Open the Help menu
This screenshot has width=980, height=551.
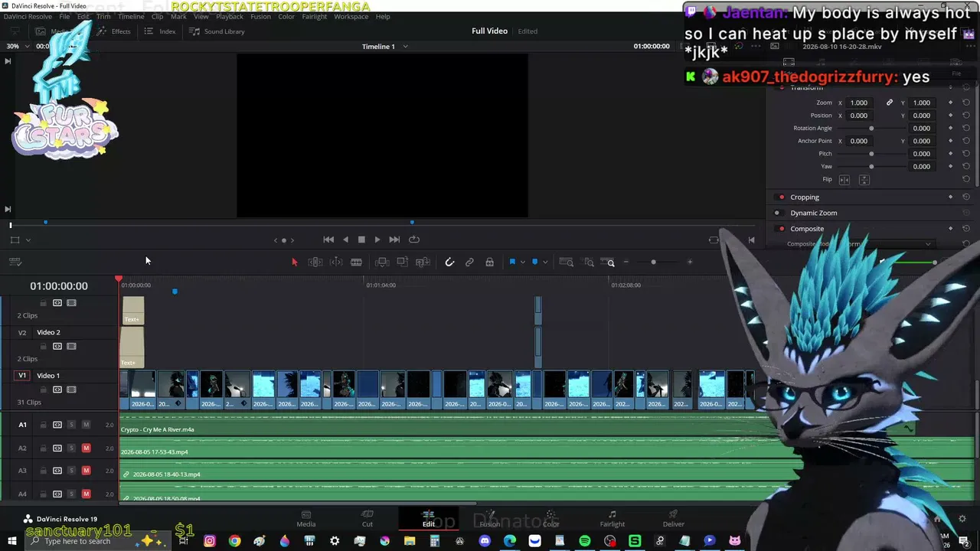tap(383, 16)
